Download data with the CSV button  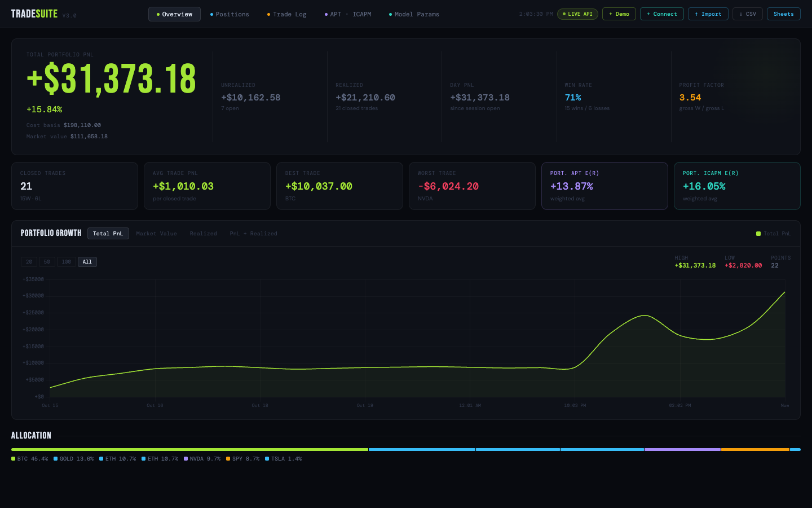coord(748,14)
